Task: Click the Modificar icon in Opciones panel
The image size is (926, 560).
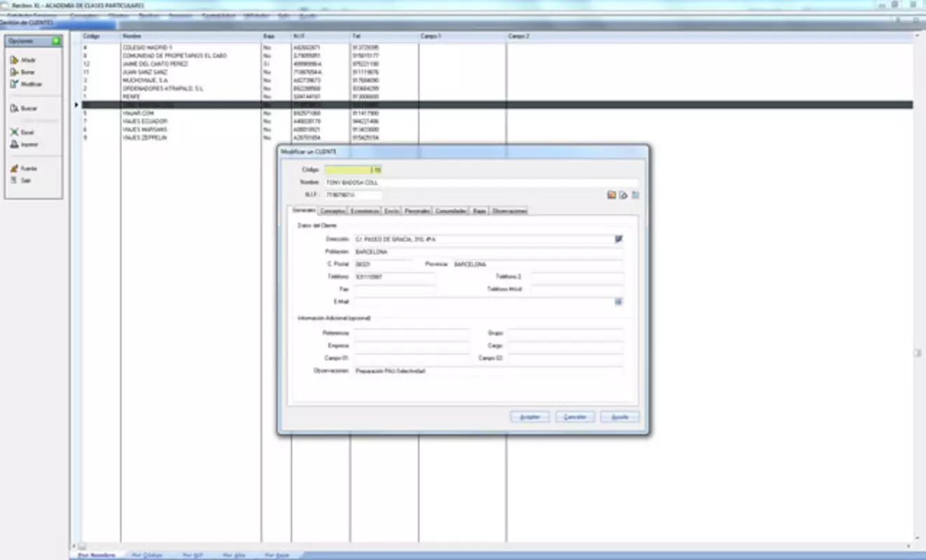Action: click(x=14, y=84)
